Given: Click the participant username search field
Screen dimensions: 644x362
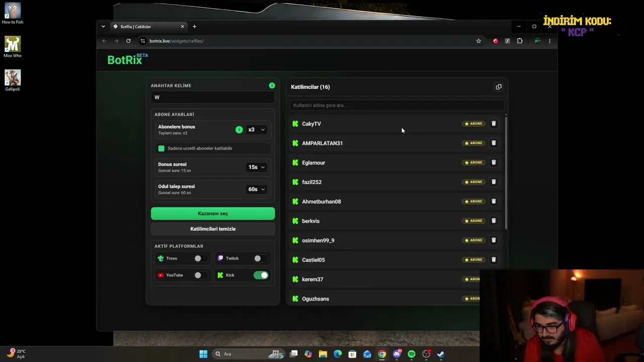Looking at the screenshot, I should tap(396, 105).
